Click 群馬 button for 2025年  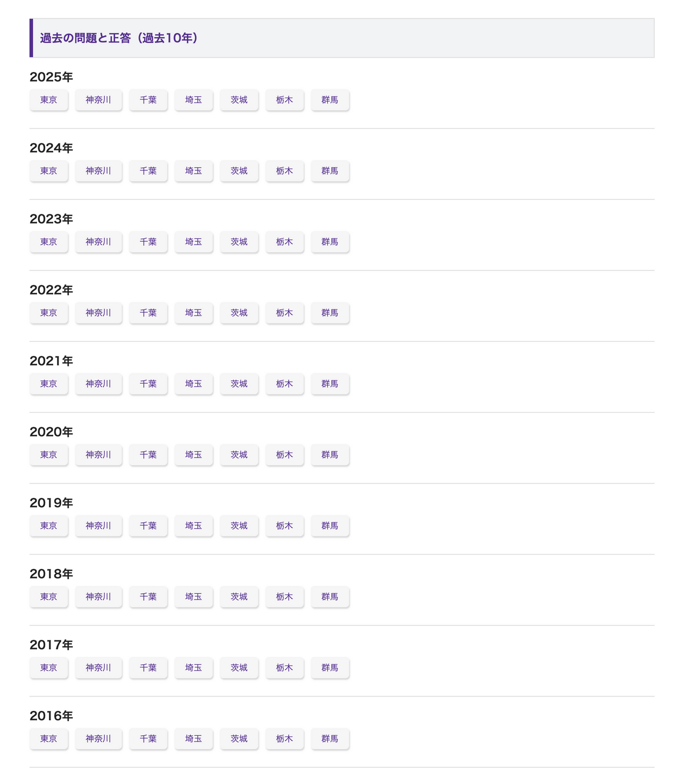[330, 100]
